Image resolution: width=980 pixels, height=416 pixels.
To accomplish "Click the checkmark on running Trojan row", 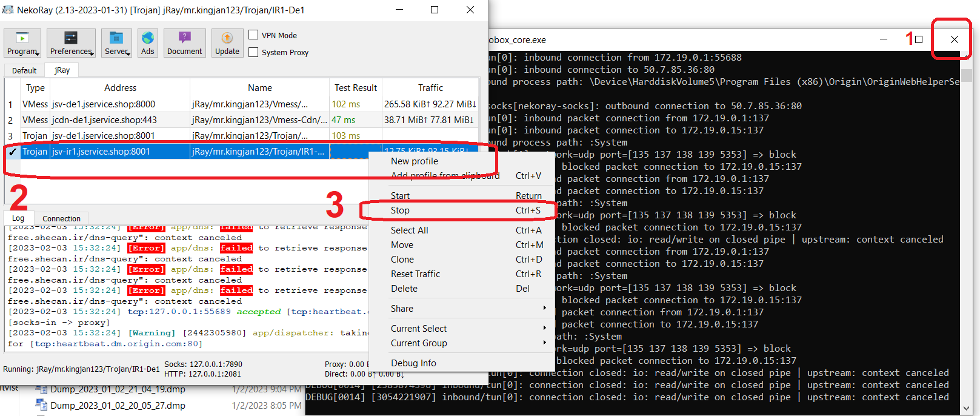I will coord(12,152).
